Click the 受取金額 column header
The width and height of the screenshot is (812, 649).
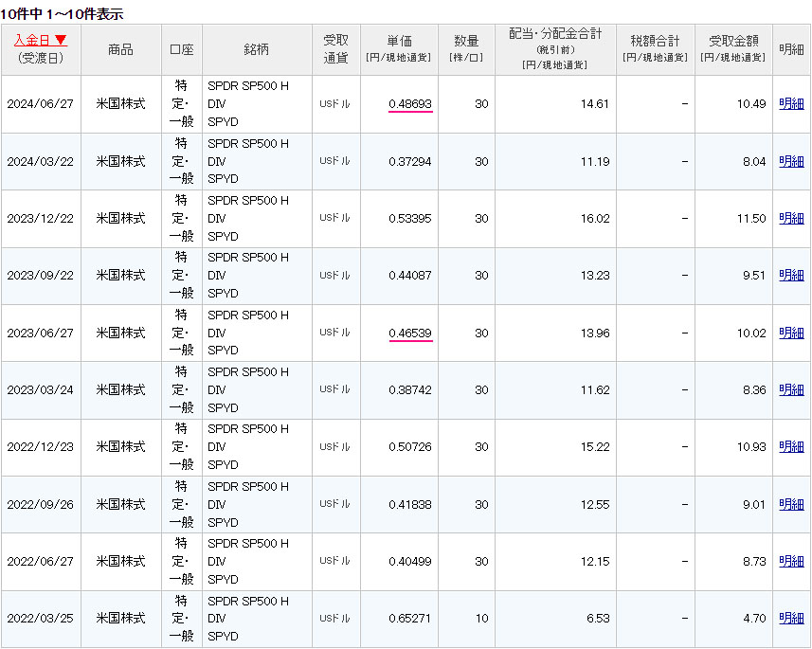point(732,42)
